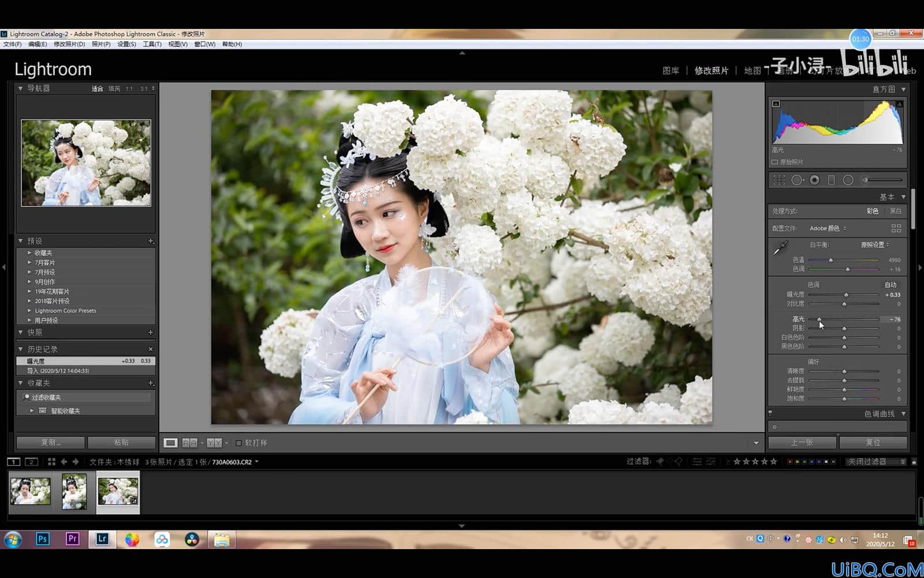
Task: Open white balance preset dropdown
Action: click(875, 244)
